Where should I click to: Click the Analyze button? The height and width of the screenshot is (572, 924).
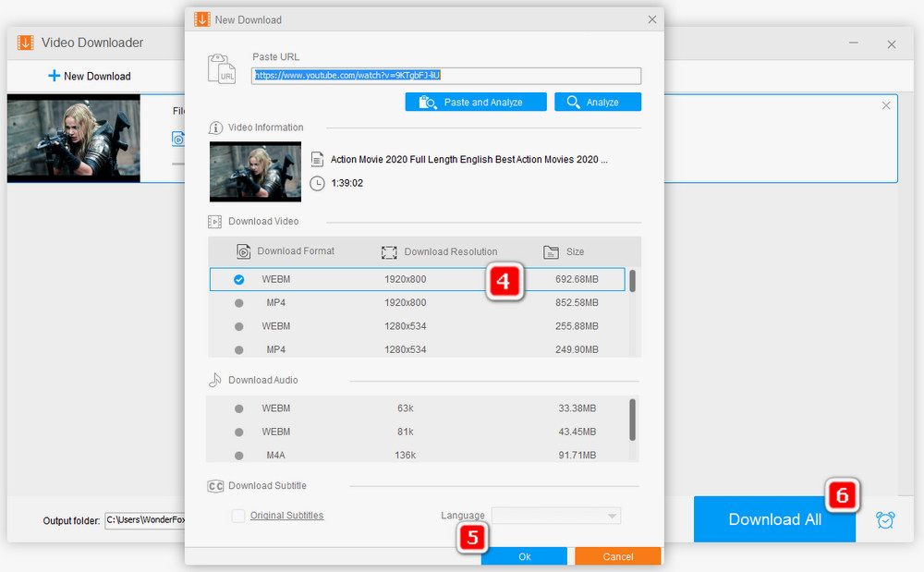pos(597,102)
